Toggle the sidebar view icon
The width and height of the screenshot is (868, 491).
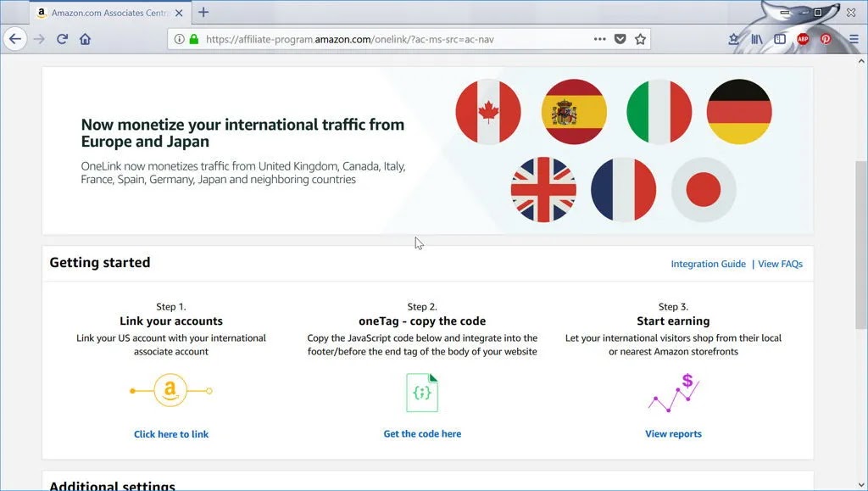pos(780,39)
